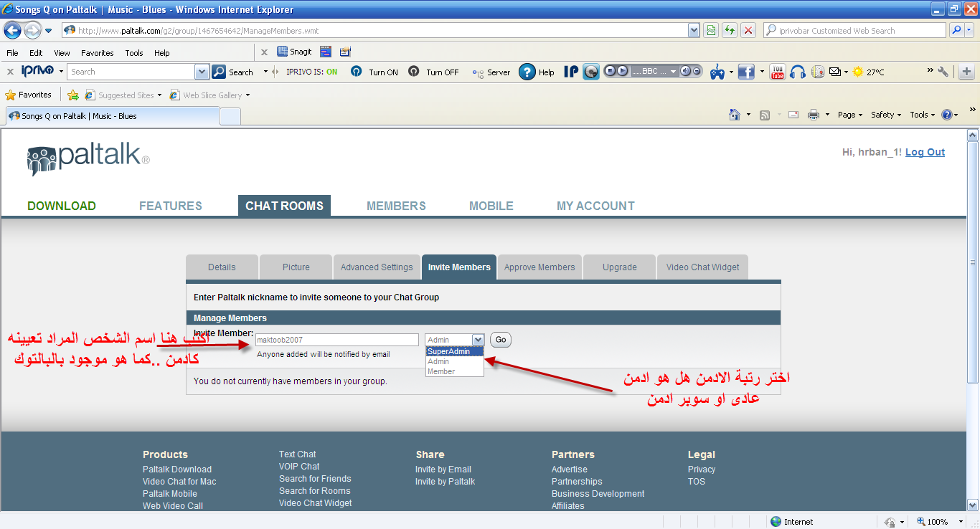Click the mail envelope icon in IPRIVO toolbar
This screenshot has height=529, width=980.
(x=835, y=72)
